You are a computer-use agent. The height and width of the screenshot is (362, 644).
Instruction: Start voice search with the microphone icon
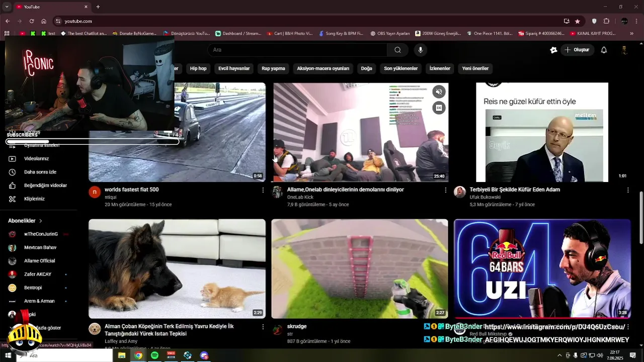[x=421, y=50]
